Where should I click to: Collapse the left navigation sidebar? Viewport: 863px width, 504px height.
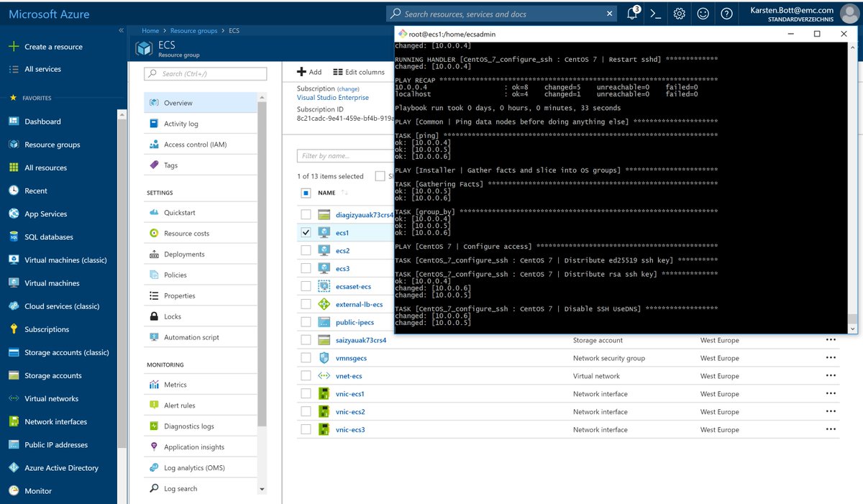(x=121, y=30)
